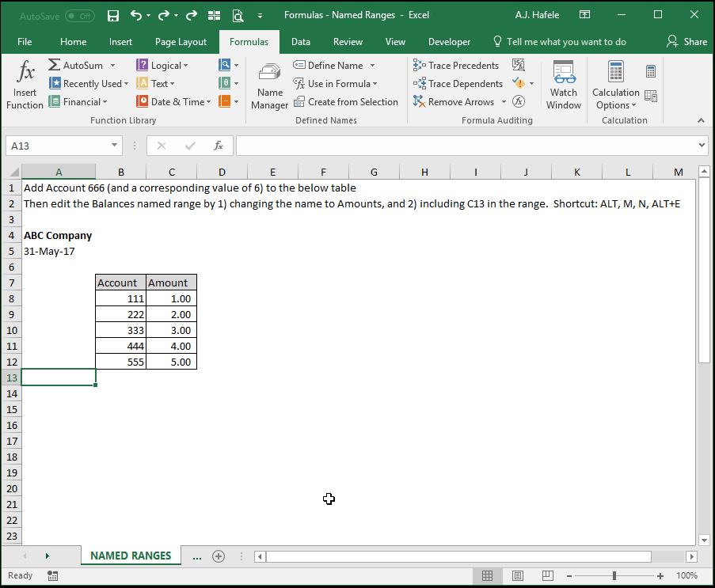
Task: Switch to the Page Layout tab
Action: pos(181,42)
